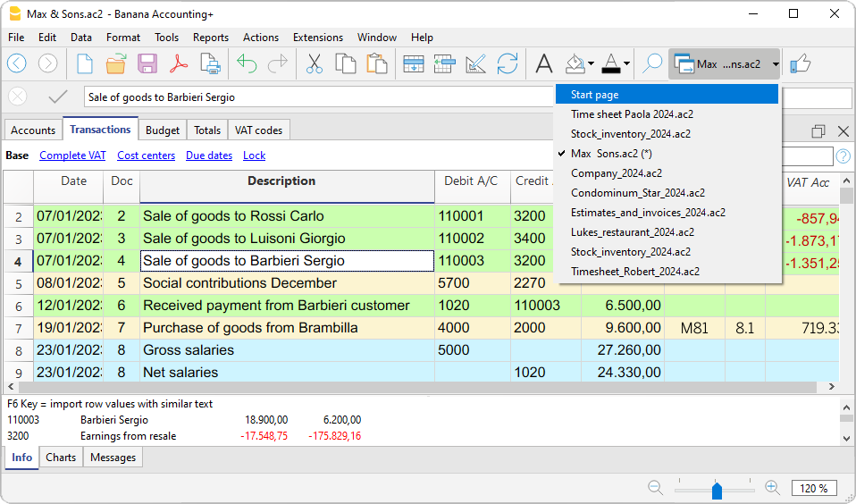The image size is (856, 504).
Task: Switch to the Accounts tab
Action: click(x=33, y=130)
